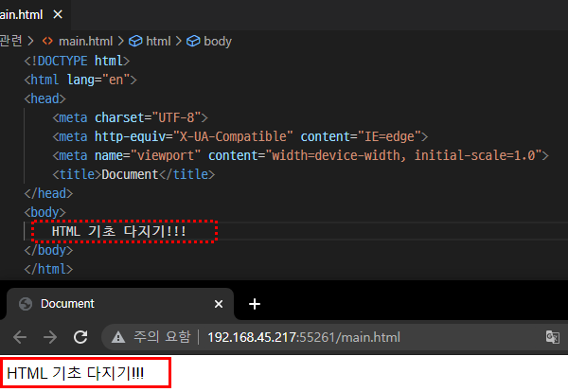
Task: Open main.html breadcrumb item
Action: click(85, 42)
